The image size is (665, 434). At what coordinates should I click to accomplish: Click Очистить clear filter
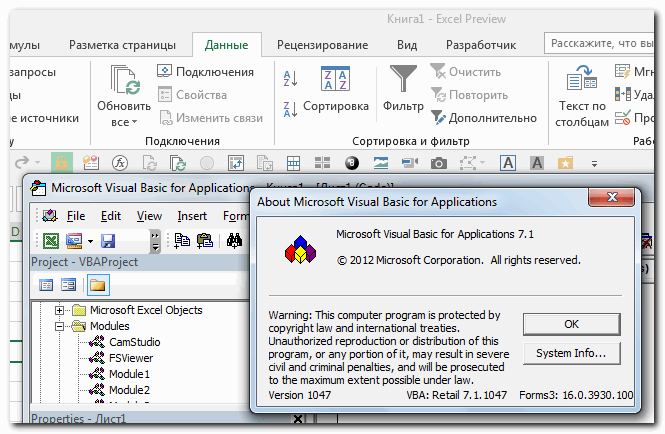tap(465, 72)
